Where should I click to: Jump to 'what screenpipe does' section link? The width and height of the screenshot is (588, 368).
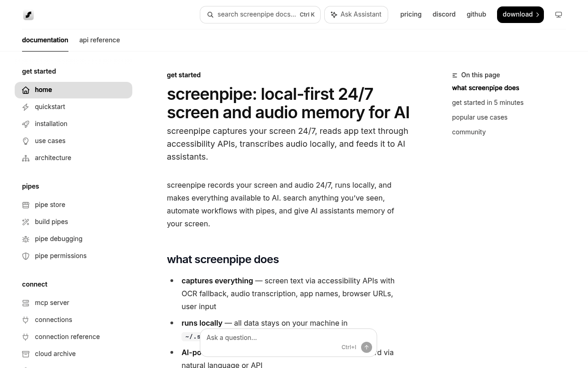(486, 88)
